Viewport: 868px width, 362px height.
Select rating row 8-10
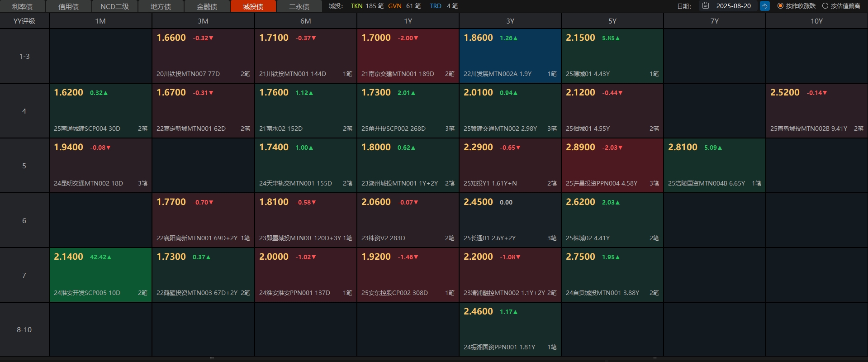coord(24,329)
